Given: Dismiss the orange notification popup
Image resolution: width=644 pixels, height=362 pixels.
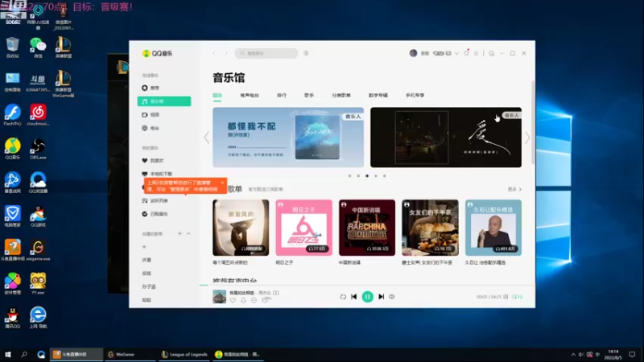Looking at the screenshot, I should tap(222, 183).
